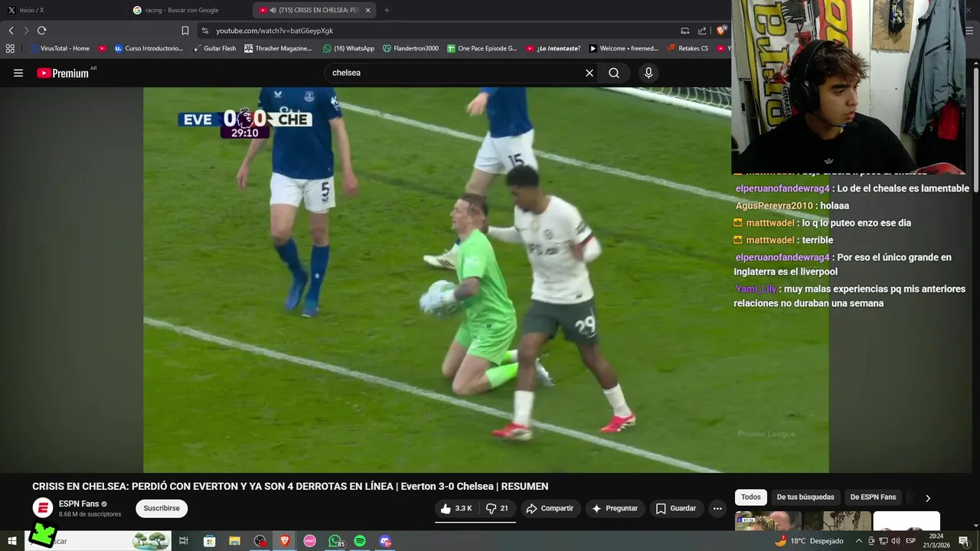This screenshot has height=551, width=980.
Task: Open the bookmarks bar apps grid icon
Action: [x=10, y=48]
